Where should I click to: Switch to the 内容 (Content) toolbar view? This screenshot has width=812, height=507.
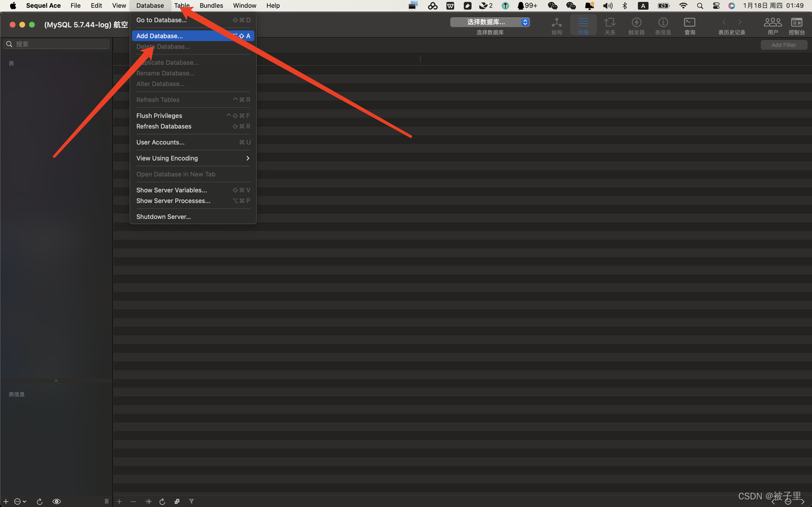[583, 25]
